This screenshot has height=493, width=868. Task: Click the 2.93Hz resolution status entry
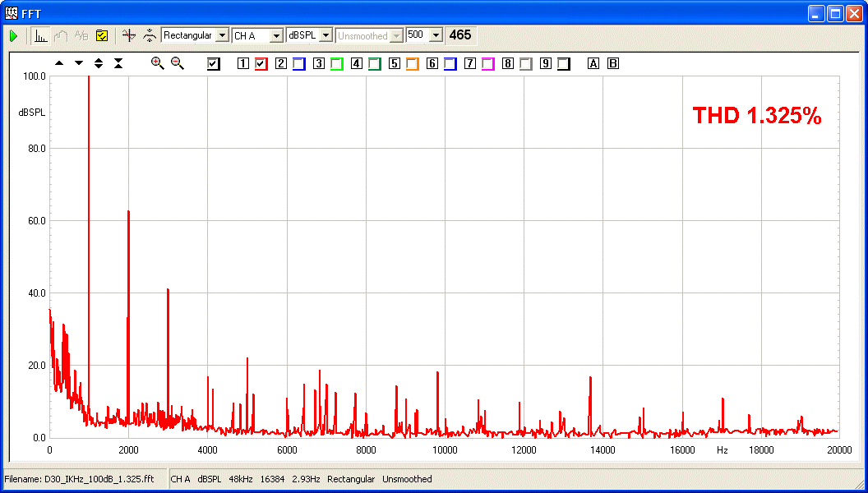tap(306, 479)
